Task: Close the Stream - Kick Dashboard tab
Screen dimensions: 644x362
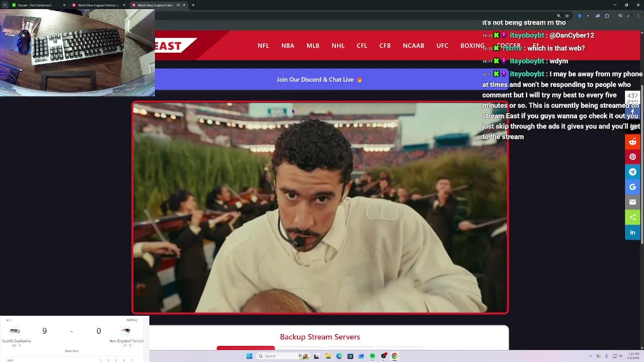Action: coord(64,5)
